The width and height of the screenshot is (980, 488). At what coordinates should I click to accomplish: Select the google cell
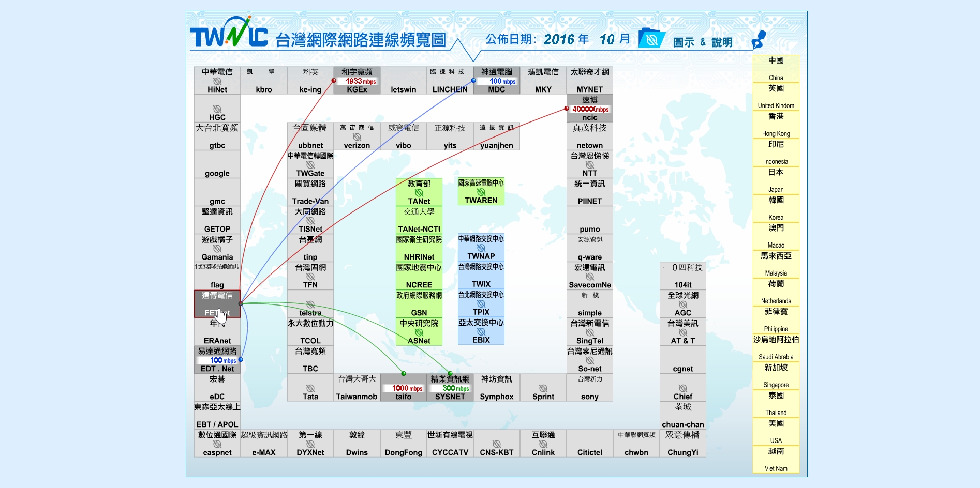[x=217, y=164]
